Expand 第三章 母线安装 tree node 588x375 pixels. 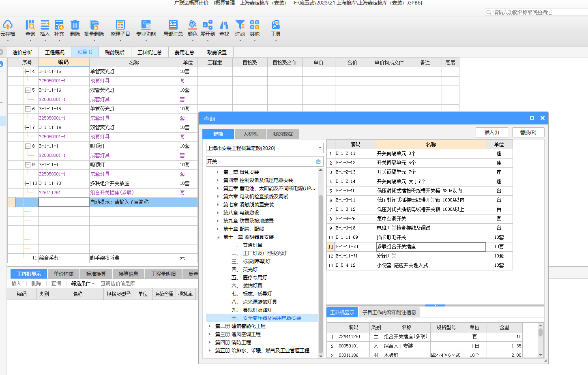pos(218,172)
